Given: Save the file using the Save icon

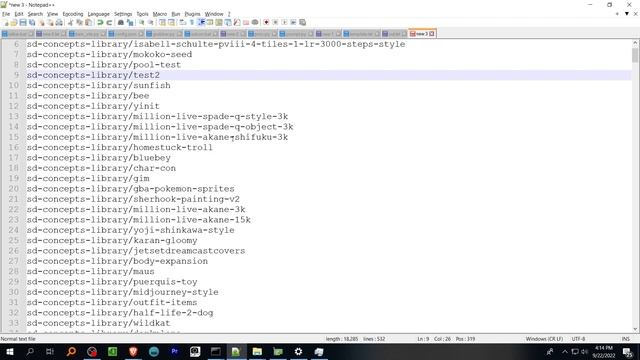Looking at the screenshot, I should [x=23, y=22].
